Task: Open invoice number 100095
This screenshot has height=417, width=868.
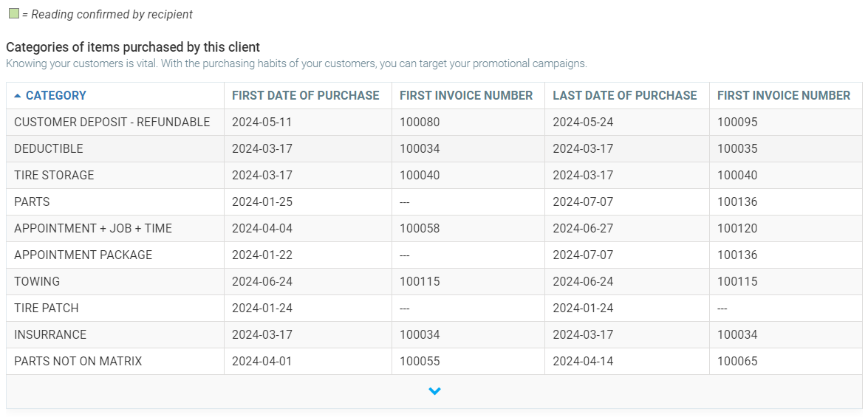Action: tap(737, 123)
